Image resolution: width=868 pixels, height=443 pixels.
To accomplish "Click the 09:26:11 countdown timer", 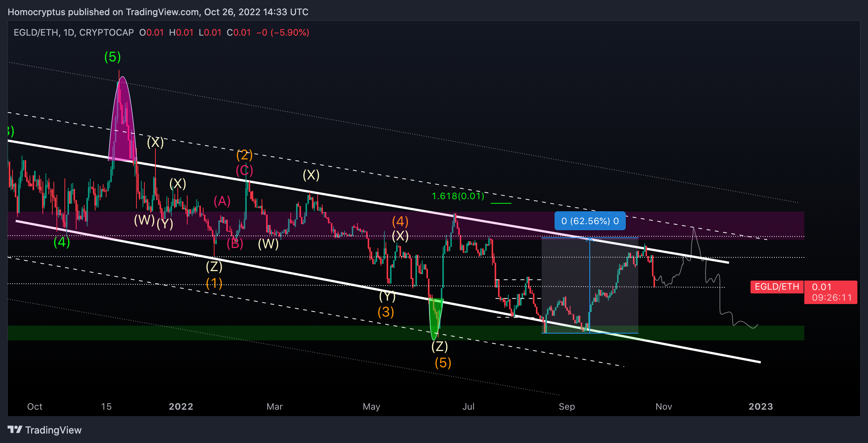I will [x=832, y=298].
